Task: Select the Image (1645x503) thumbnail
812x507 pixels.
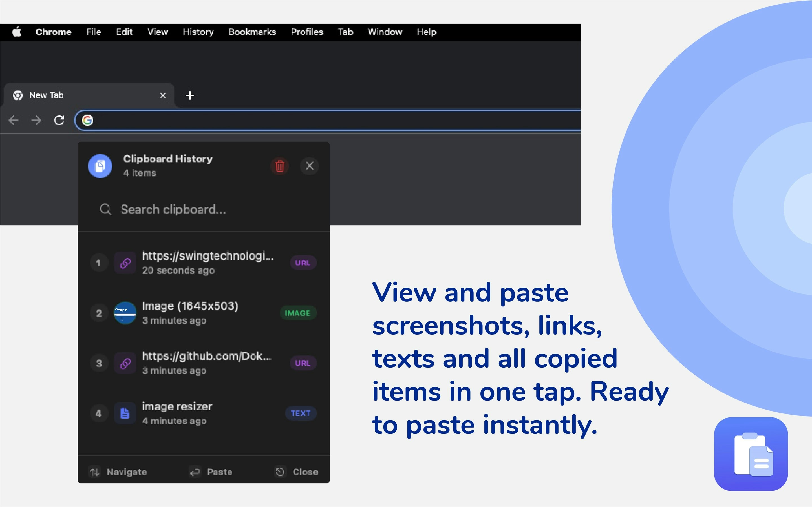Action: click(x=125, y=313)
